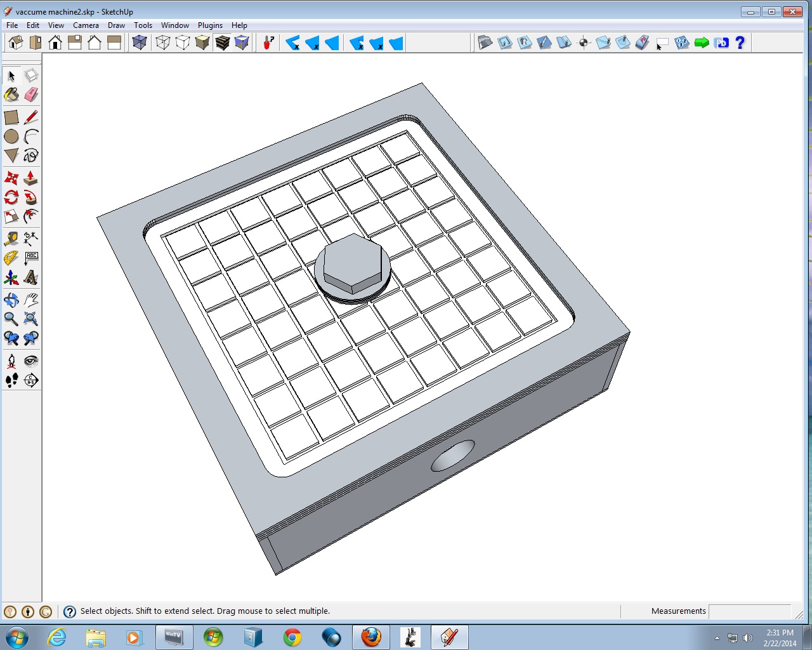Click the green arrow plugin button
812x650 pixels.
(x=702, y=43)
